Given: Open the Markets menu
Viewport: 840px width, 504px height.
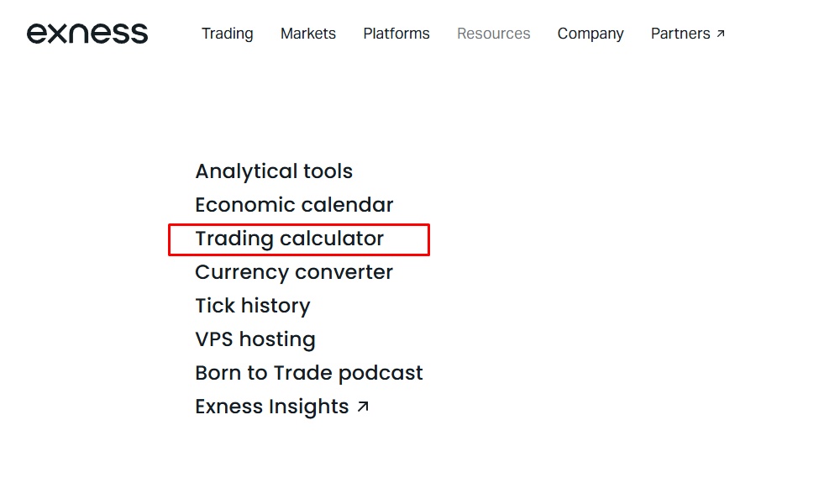Looking at the screenshot, I should click(308, 34).
